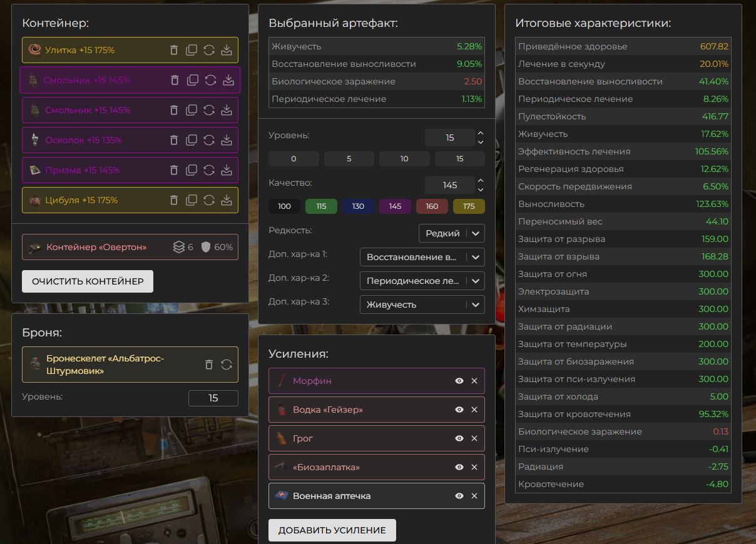Save the Цибуля artifact with download icon
The image size is (756, 544).
[227, 200]
